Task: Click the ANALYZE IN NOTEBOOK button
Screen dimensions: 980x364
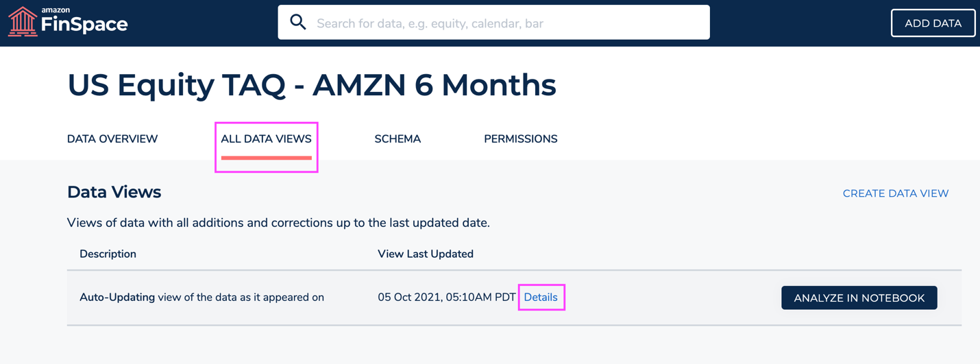Action: tap(859, 298)
